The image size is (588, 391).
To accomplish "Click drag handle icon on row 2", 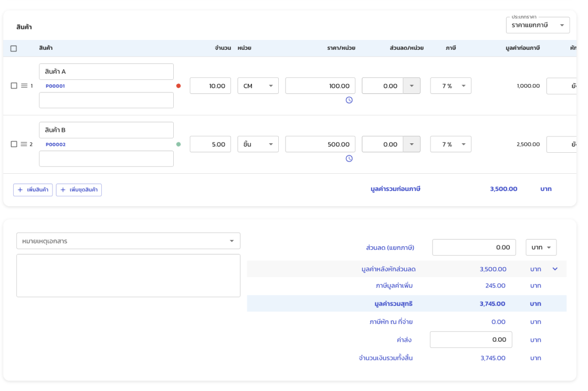I will (24, 144).
